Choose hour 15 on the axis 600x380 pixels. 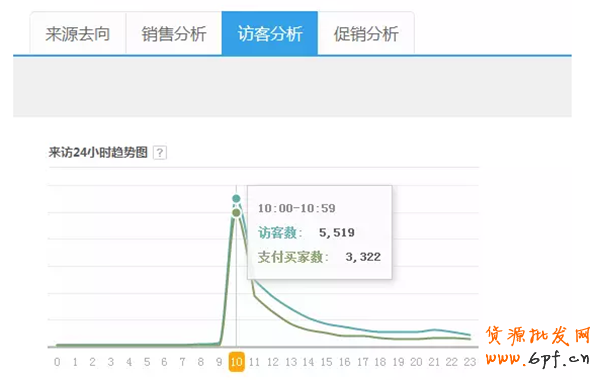pyautogui.click(x=326, y=362)
